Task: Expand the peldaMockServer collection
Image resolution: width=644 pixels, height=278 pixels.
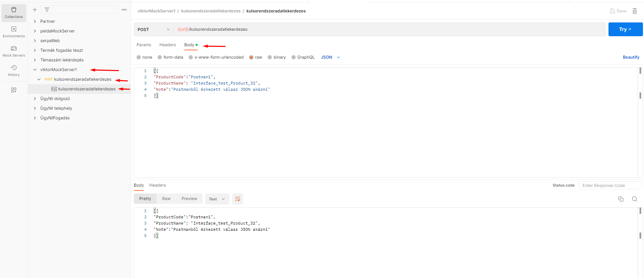Action: [35, 31]
